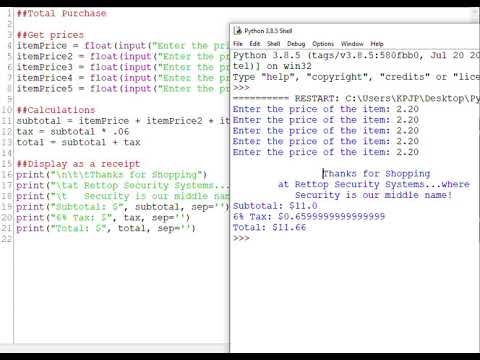Click the Python 3.8.5 version banner line
Image resolution: width=480 pixels, height=360 pixels.
click(356, 55)
